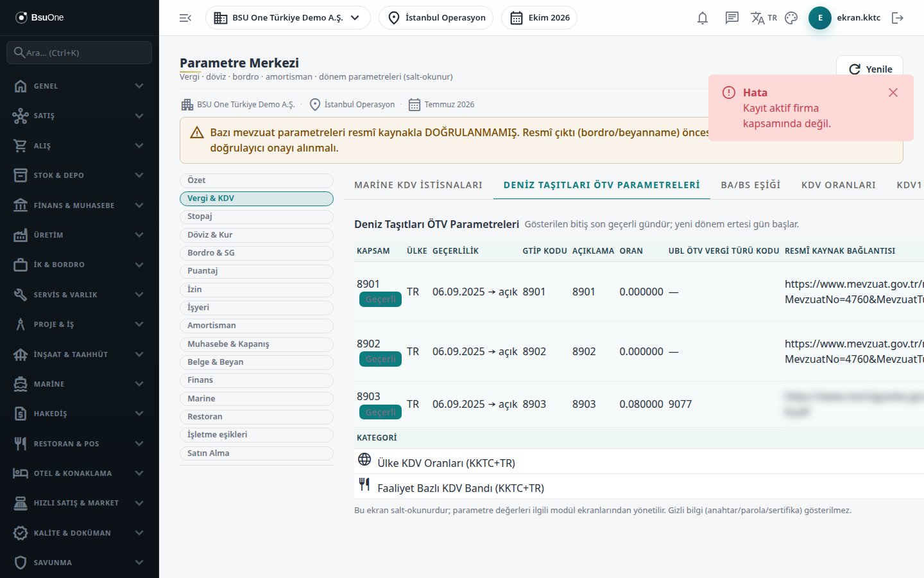The image size is (924, 578).
Task: Switch to the BA/BS Eşiği tab
Action: click(x=751, y=185)
